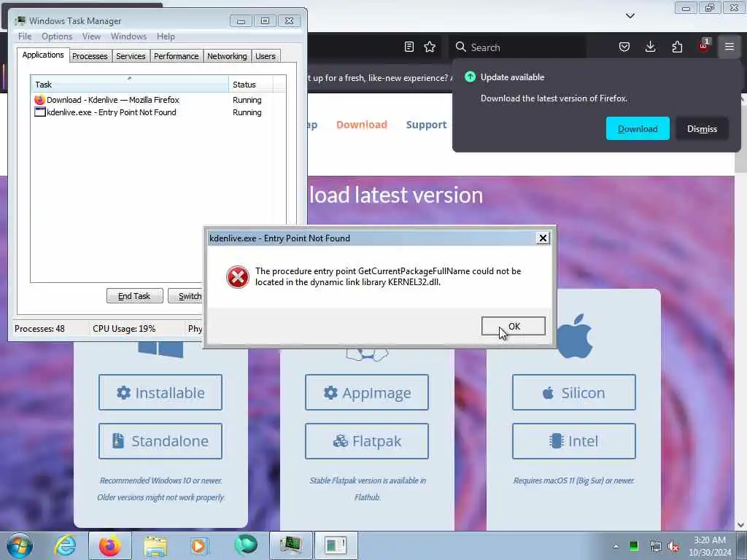Click Firefox icon in task list row

(x=39, y=99)
